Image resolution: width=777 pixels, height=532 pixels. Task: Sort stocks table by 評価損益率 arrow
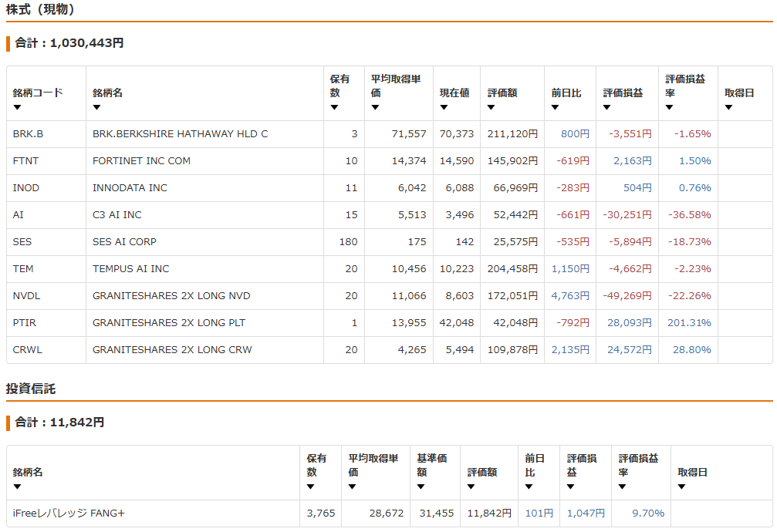click(x=669, y=107)
